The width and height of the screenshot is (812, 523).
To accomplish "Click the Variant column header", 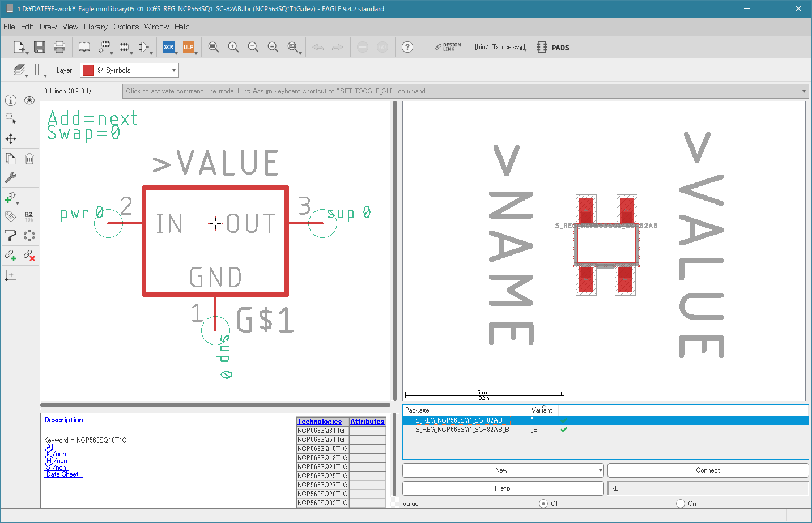I will pyautogui.click(x=542, y=410).
